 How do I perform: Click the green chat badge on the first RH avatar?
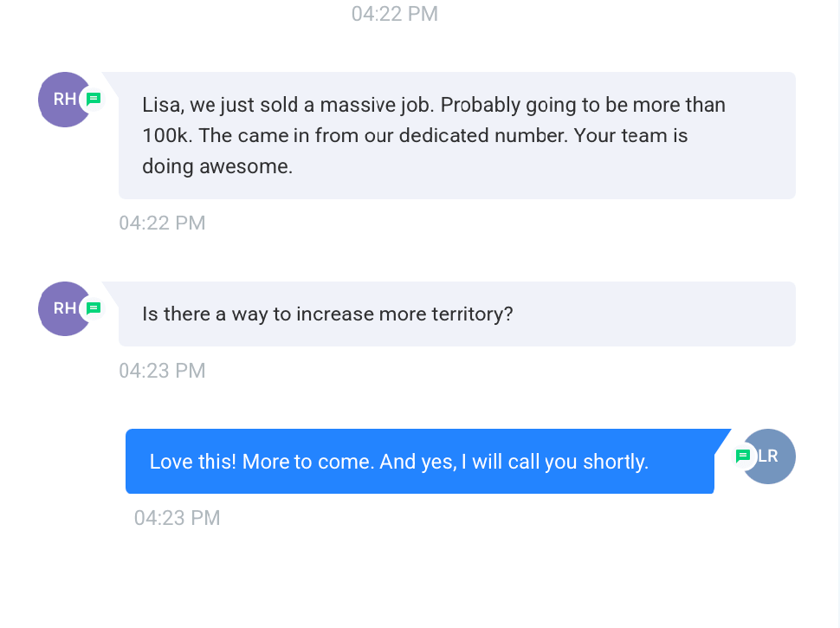94,99
